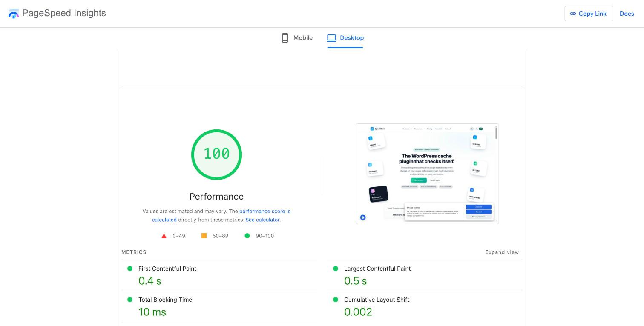Switch to the Mobile tab
This screenshot has height=326, width=644.
[297, 38]
